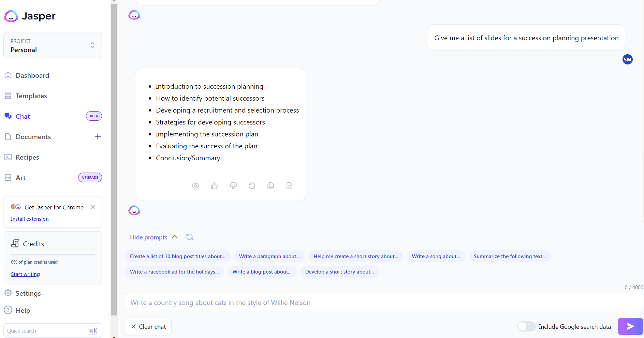Click the Templates grid icon
The image size is (644, 338).
8,96
